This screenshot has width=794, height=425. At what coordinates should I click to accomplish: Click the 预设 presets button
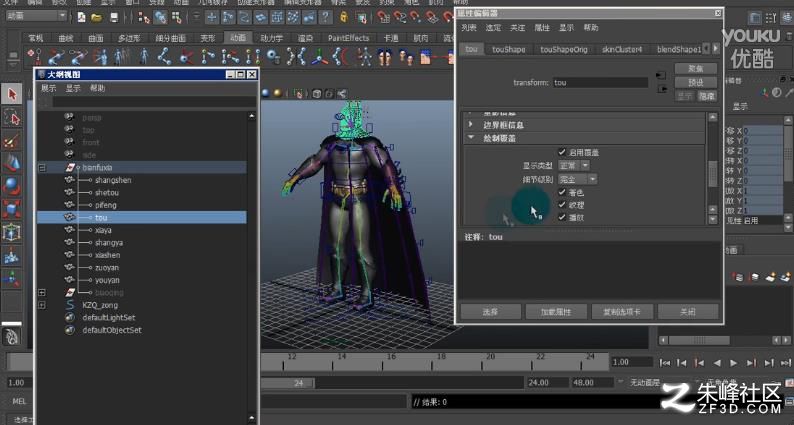pyautogui.click(x=696, y=83)
